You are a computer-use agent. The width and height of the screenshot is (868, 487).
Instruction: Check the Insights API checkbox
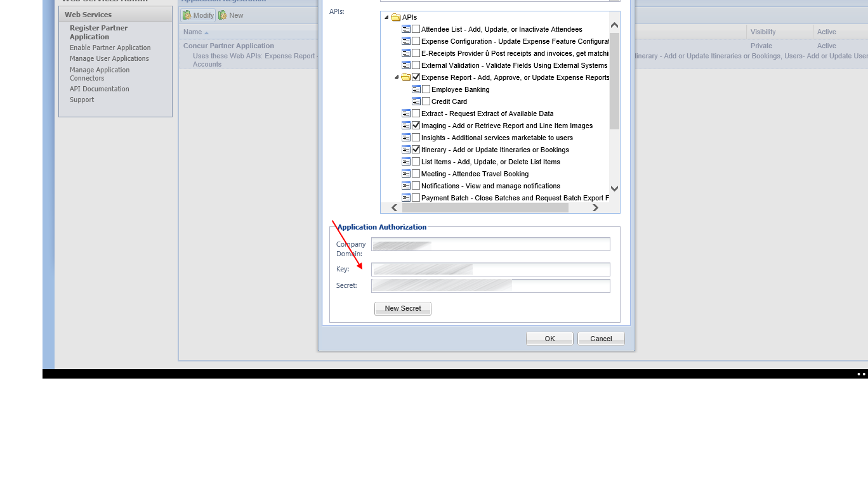tap(416, 138)
